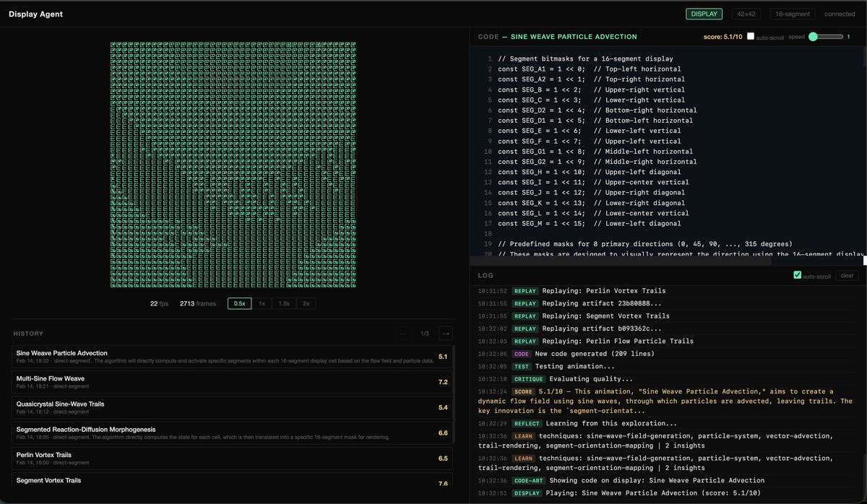
Task: Disable auto-scroll in the log panel
Action: pos(798,275)
